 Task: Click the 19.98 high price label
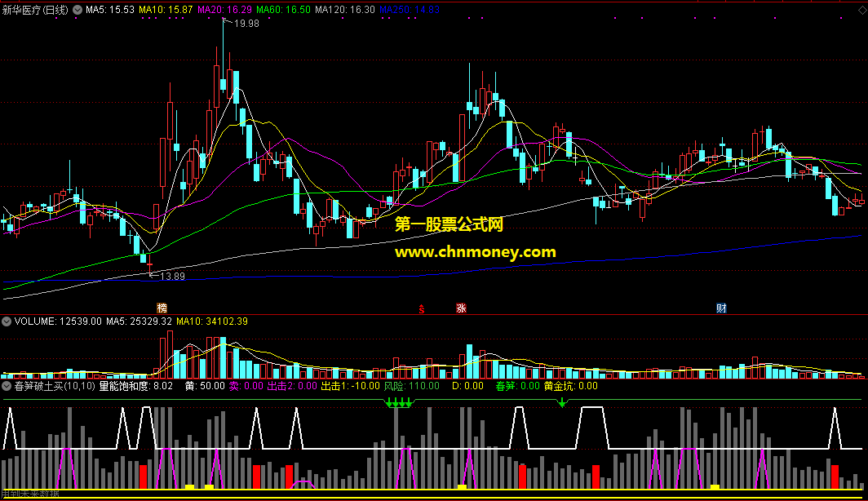click(246, 23)
